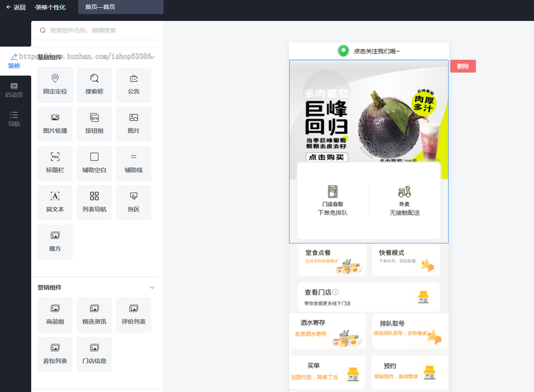The width and height of the screenshot is (534, 392).
Task: Open the 酒水寄存 card
Action: [328, 331]
